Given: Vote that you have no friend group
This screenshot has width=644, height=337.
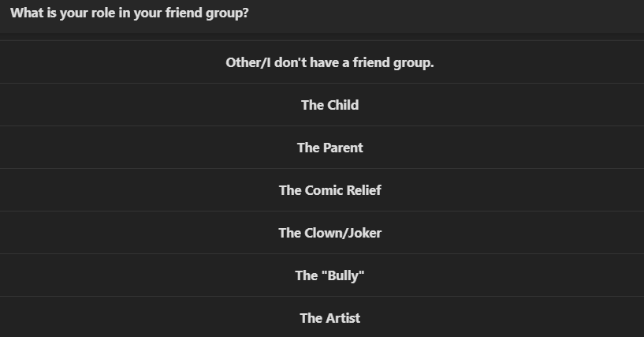Looking at the screenshot, I should click(x=329, y=62).
